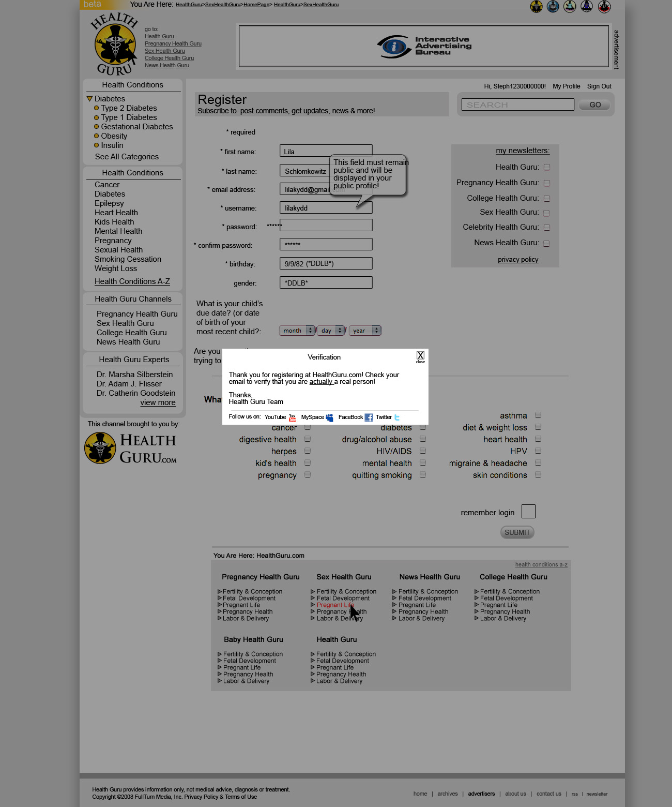Select Heart Health in Health Conditions menu
The image size is (672, 807).
[x=116, y=213]
